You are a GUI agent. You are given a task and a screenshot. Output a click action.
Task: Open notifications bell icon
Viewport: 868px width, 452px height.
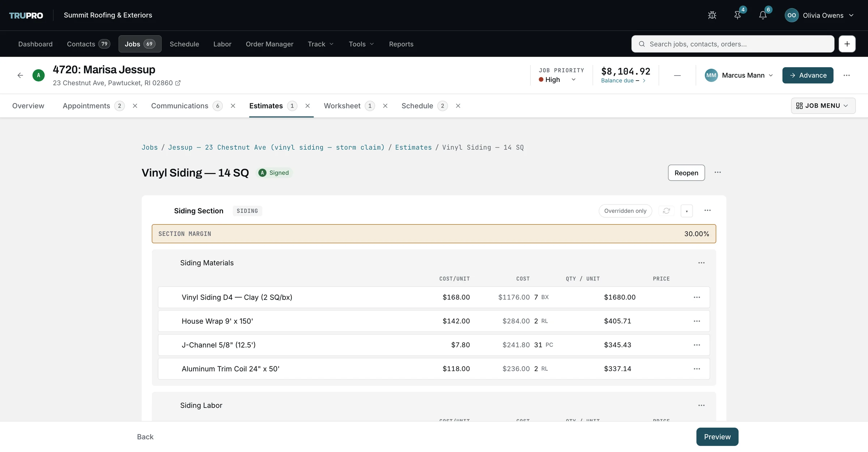[x=763, y=15]
